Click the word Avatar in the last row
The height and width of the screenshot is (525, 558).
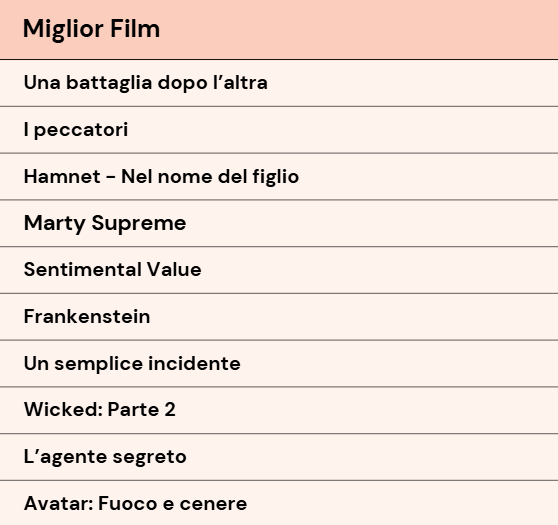pyautogui.click(x=58, y=503)
